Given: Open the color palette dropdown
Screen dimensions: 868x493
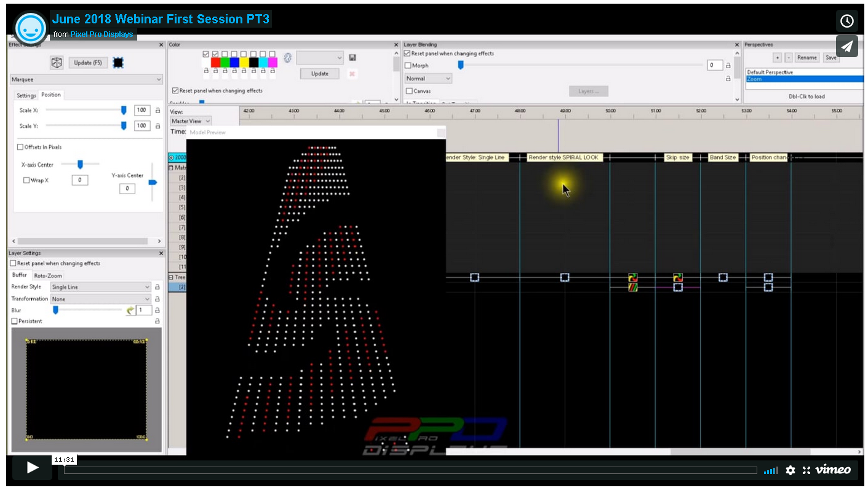Looking at the screenshot, I should coord(319,57).
